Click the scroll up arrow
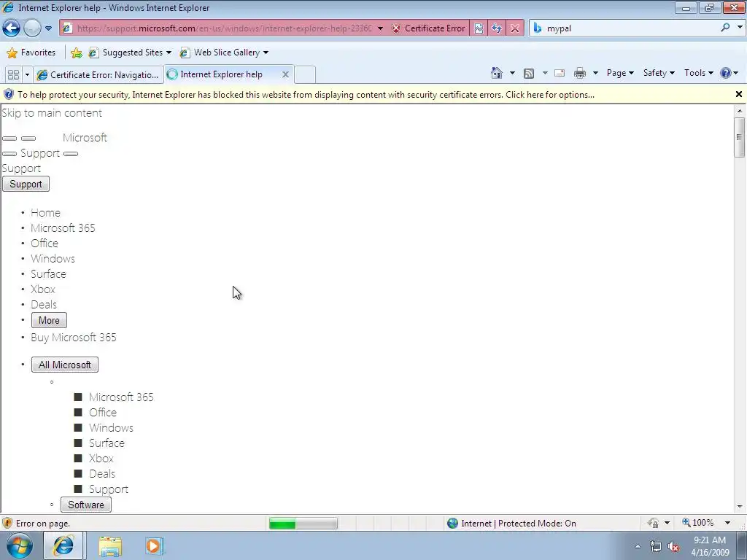 740,111
